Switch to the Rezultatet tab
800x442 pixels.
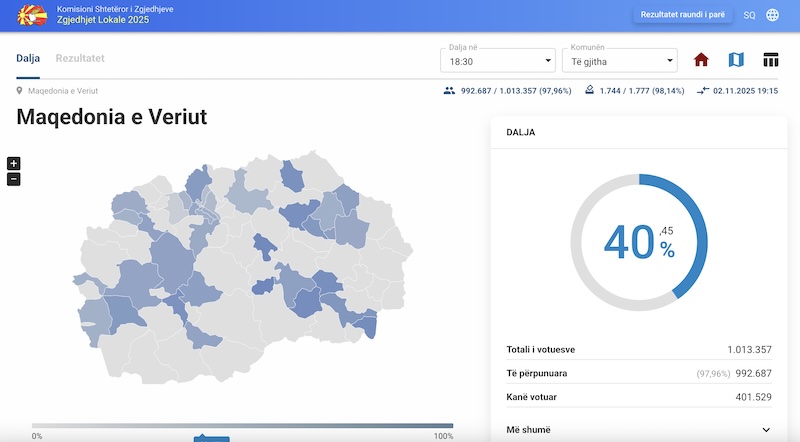pos(80,58)
